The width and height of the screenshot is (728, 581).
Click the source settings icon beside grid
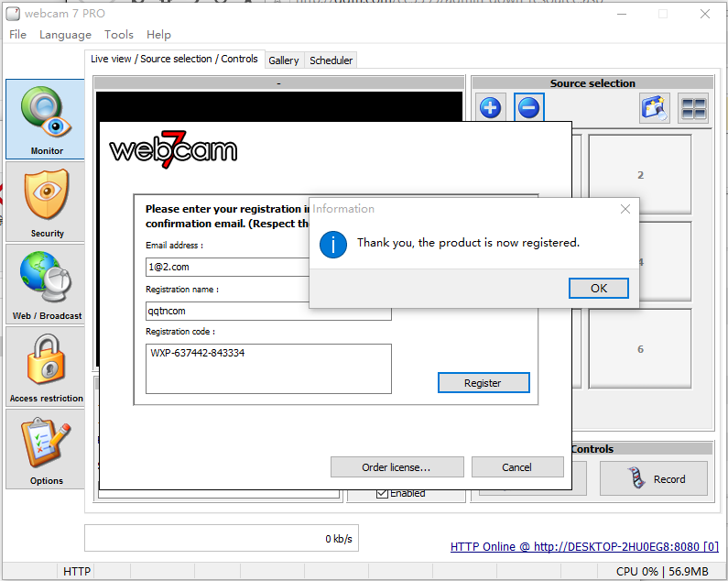(655, 108)
